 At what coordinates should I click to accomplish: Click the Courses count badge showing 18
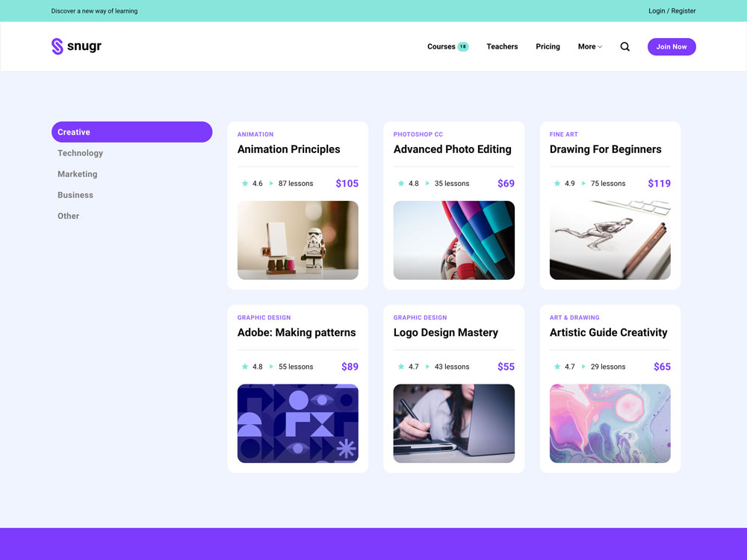coord(463,46)
